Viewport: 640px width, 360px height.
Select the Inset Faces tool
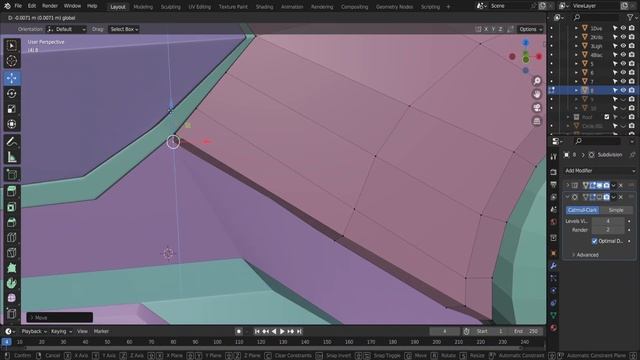11,207
